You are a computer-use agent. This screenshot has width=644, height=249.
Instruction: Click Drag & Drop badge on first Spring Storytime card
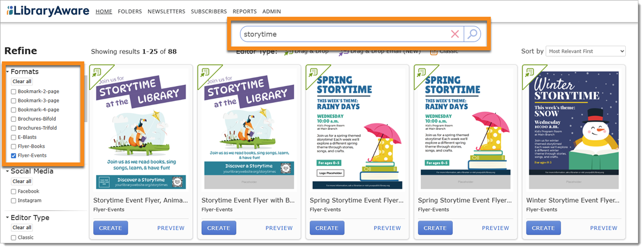click(314, 73)
